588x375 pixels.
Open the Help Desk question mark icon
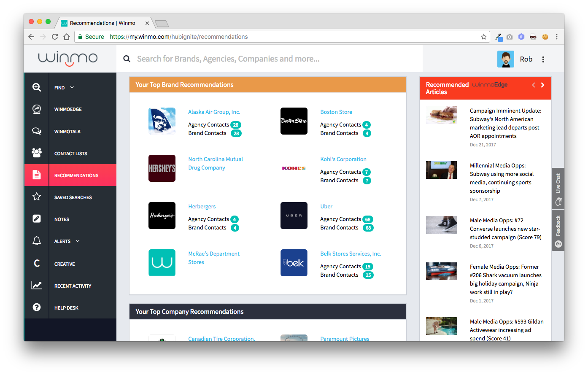37,307
